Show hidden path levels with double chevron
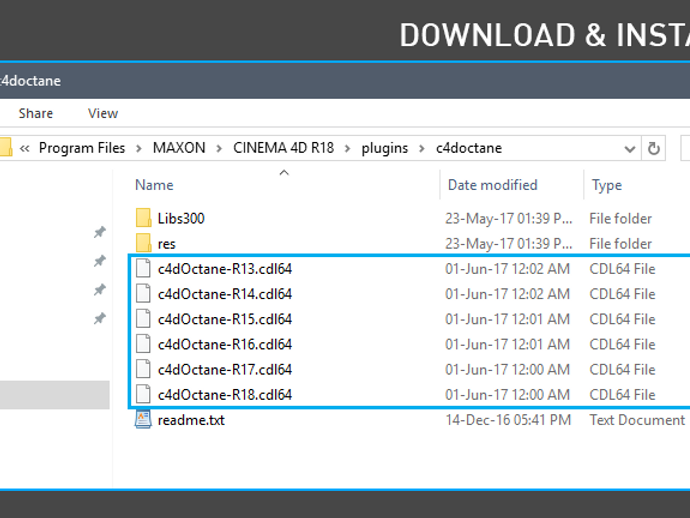Screen dimensions: 690x518 point(25,149)
